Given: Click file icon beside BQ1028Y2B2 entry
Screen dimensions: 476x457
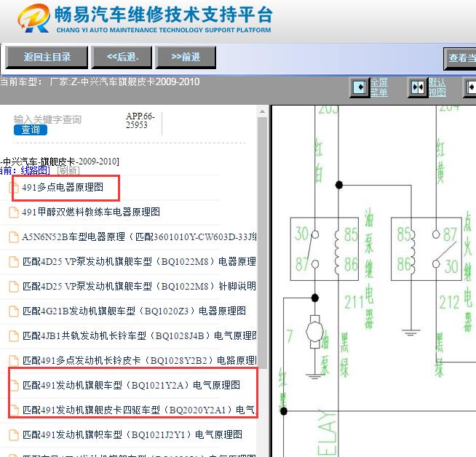Looking at the screenshot, I should point(14,361).
